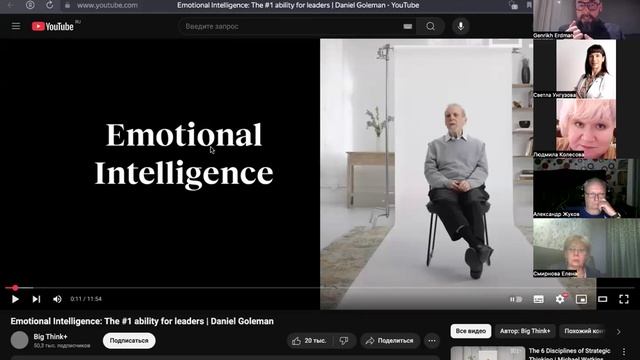
Task: Click the 0:11 / 11:54 time display
Action: tap(86, 299)
